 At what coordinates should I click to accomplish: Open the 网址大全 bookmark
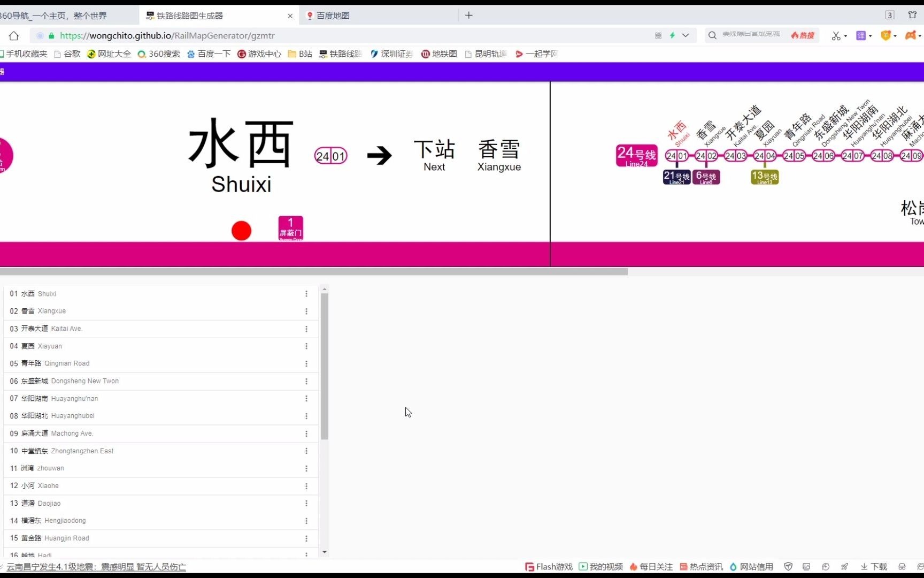point(109,54)
